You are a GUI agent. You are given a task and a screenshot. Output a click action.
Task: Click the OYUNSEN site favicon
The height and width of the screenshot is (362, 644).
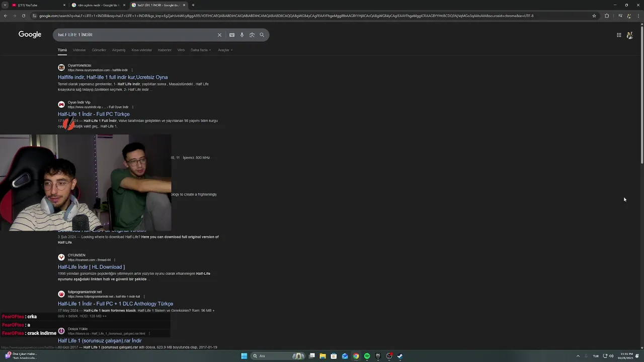61,257
